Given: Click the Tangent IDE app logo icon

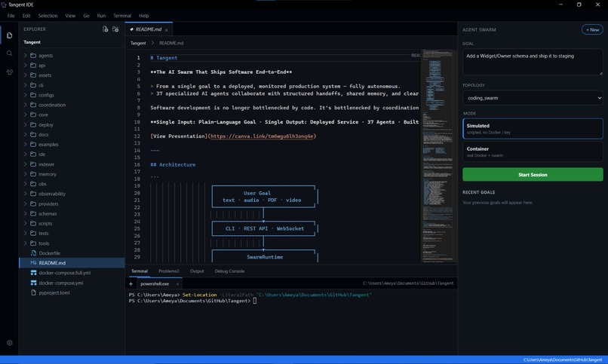Looking at the screenshot, I should click(4, 5).
